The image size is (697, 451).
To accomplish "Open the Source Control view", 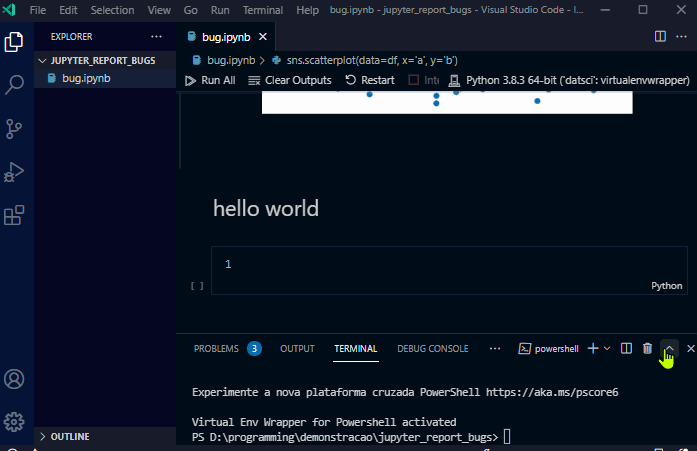I will pos(14,129).
